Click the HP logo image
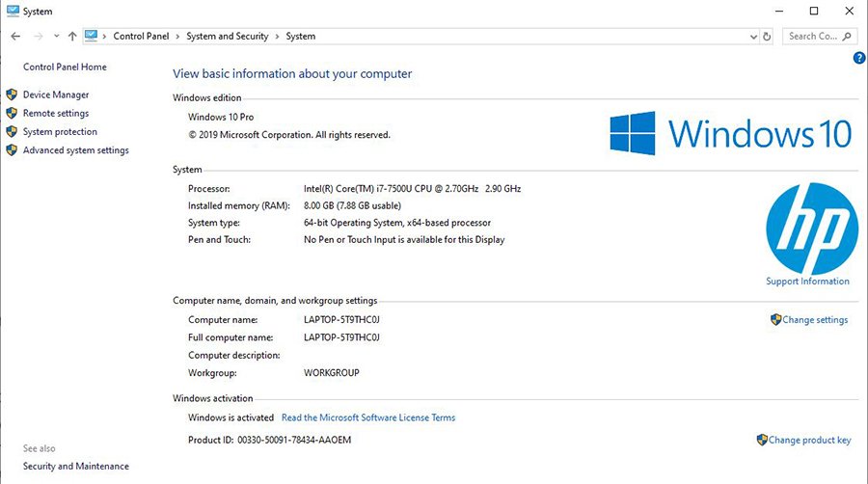 811,229
